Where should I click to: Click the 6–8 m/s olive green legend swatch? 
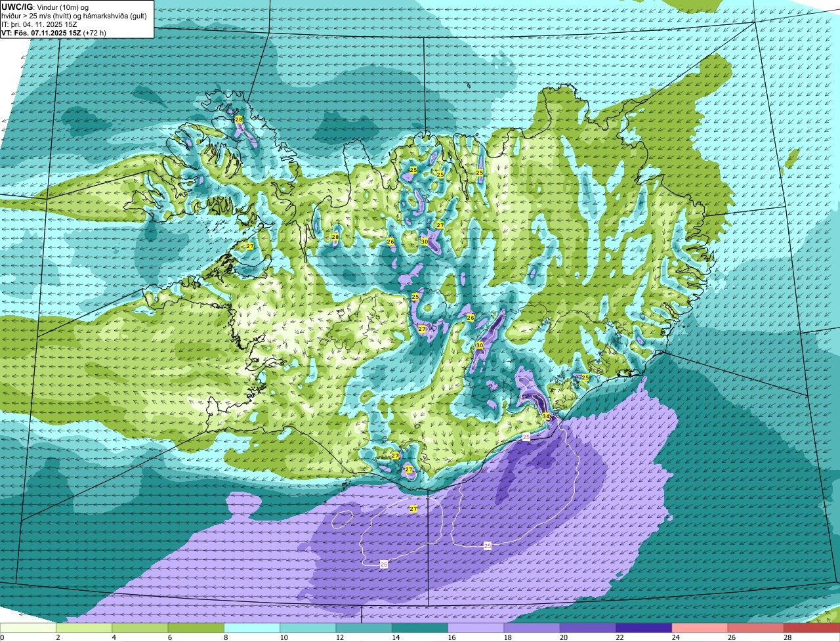pyautogui.click(x=196, y=628)
